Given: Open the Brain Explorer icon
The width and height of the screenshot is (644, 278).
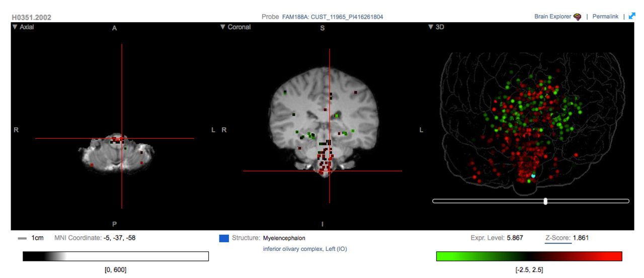Looking at the screenshot, I should point(578,17).
